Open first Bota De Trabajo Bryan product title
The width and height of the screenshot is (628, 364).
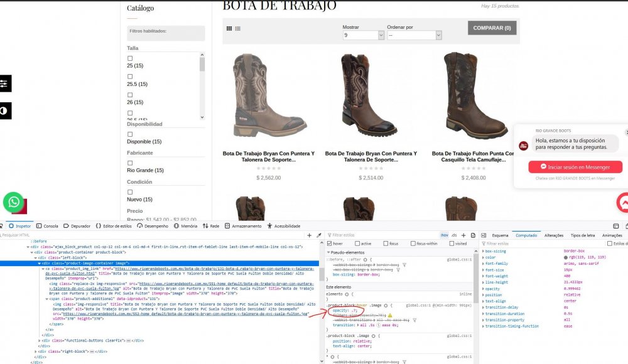(x=269, y=156)
